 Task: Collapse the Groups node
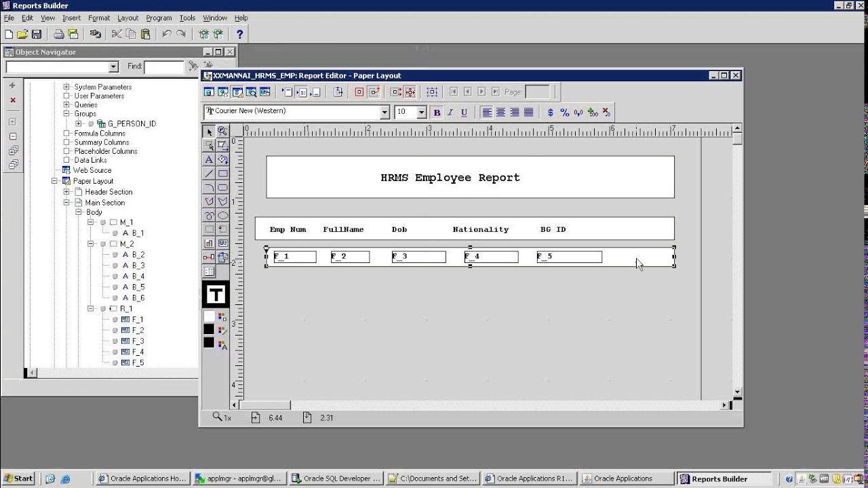point(66,114)
